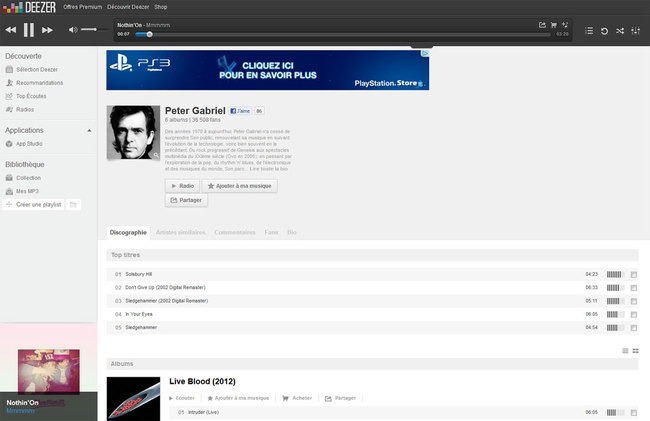
Task: Open Offres Premium menu
Action: tap(82, 7)
